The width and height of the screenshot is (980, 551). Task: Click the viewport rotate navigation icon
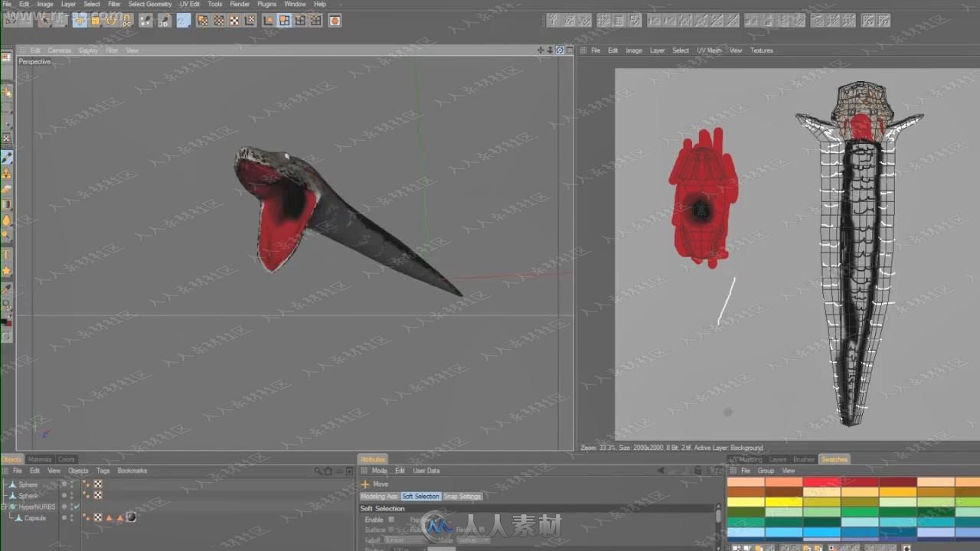pos(559,50)
